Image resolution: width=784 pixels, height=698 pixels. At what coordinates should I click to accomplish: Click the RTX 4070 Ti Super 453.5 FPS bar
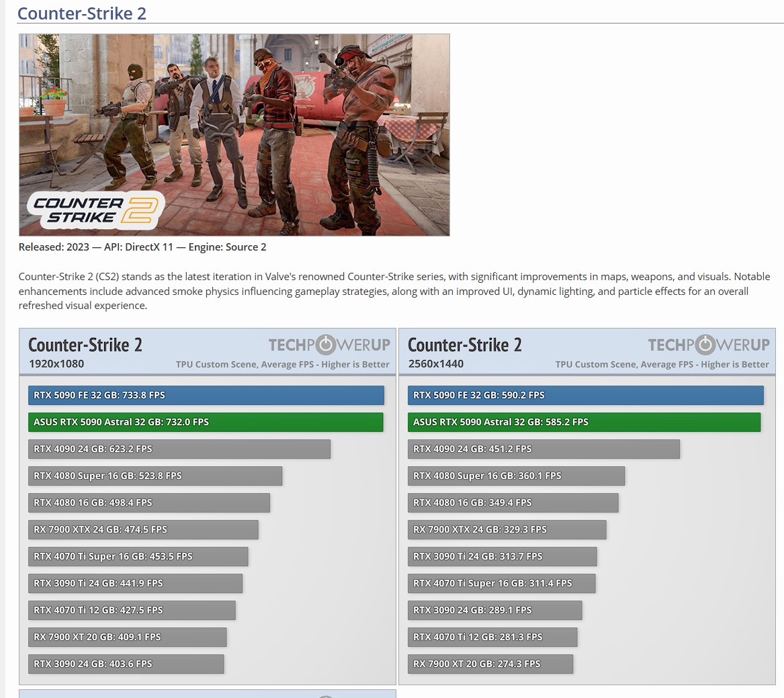click(x=138, y=556)
